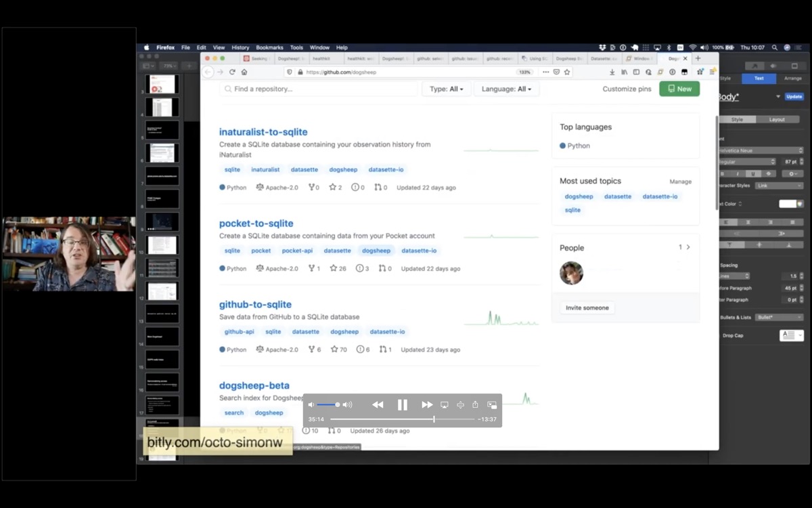
Task: Open the inaturalist-to-sqlite repository
Action: click(x=263, y=132)
